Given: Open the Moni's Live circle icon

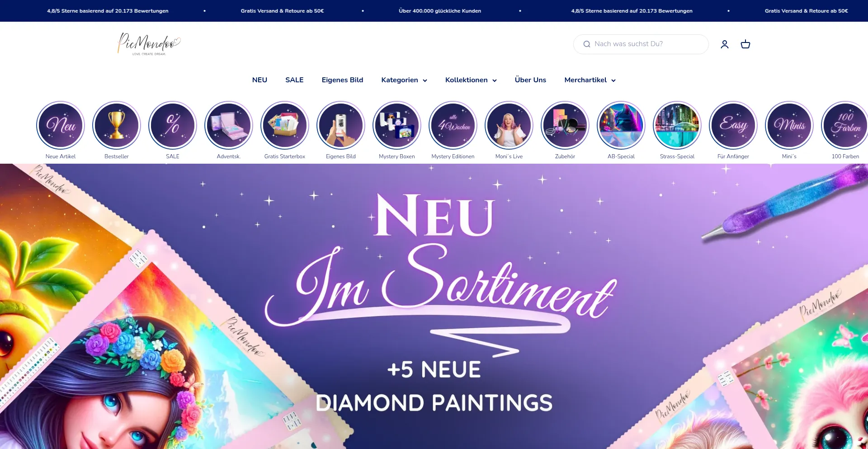Looking at the screenshot, I should pyautogui.click(x=509, y=125).
